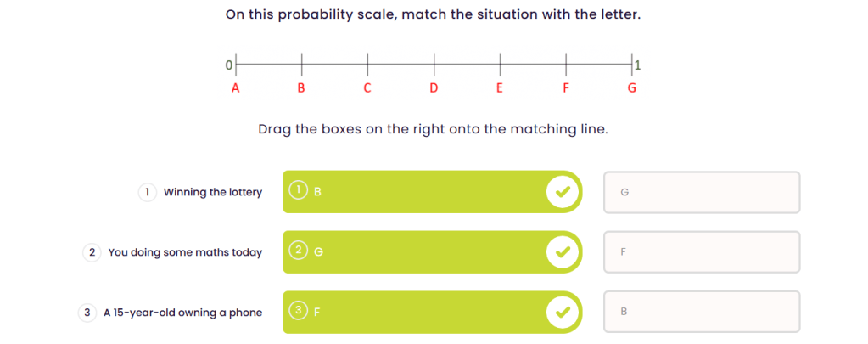The width and height of the screenshot is (868, 344).
Task: Click the checkmark icon on answer row 2
Action: pos(560,252)
